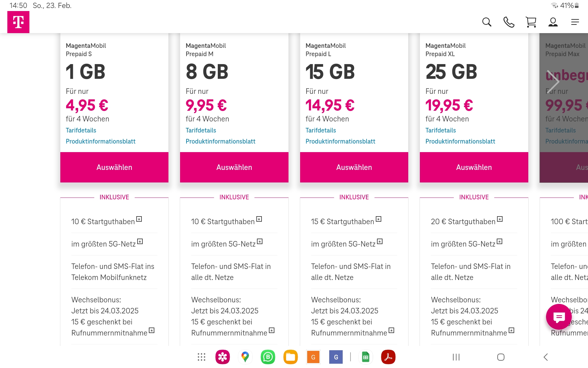Show Rufnummernmitnahme footnote for Prepaid L

[x=391, y=330]
